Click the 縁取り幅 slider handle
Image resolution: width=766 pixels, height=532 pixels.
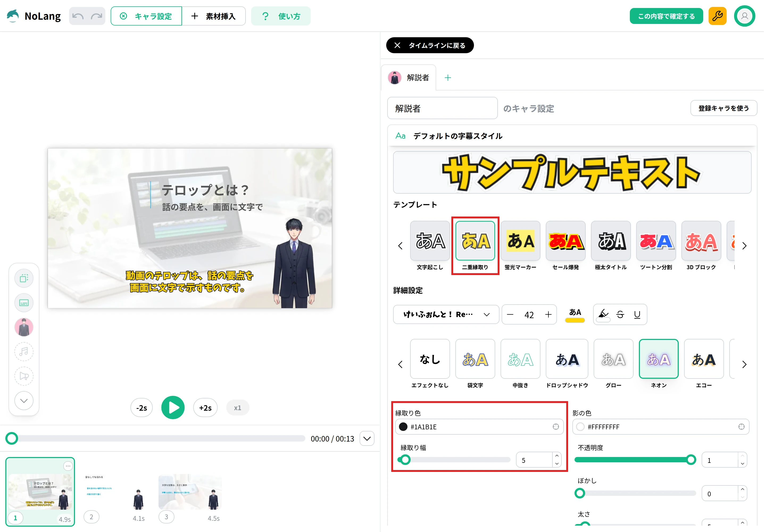point(405,460)
